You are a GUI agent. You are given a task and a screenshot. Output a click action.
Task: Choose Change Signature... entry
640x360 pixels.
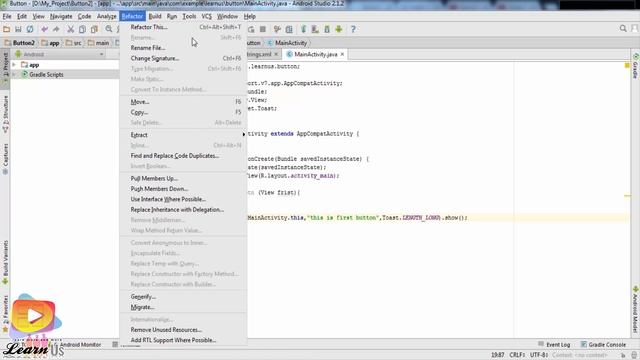[x=184, y=58]
